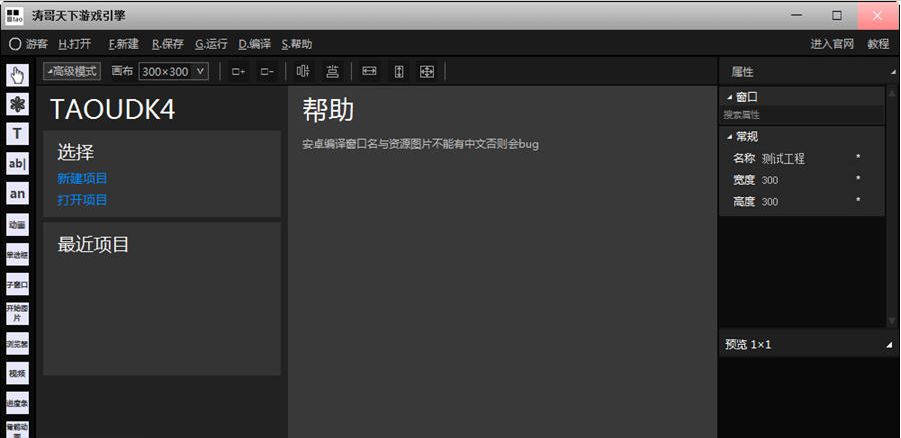Click the match width icon

tap(369, 71)
